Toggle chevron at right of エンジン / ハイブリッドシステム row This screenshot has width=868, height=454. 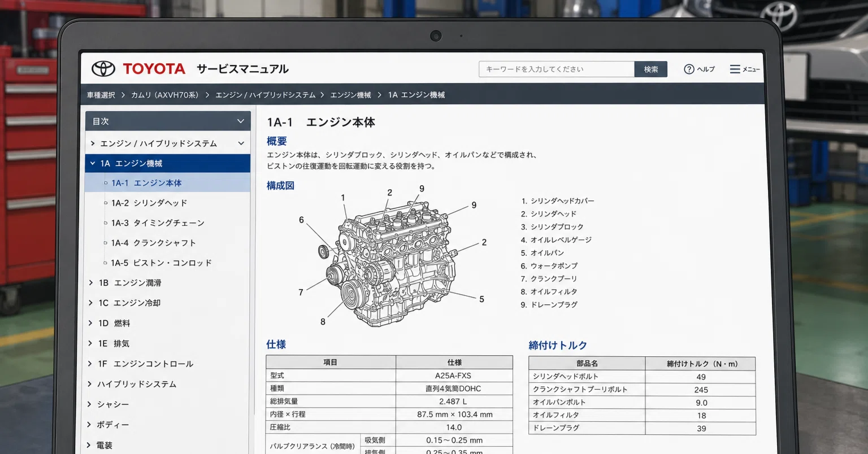(x=241, y=143)
